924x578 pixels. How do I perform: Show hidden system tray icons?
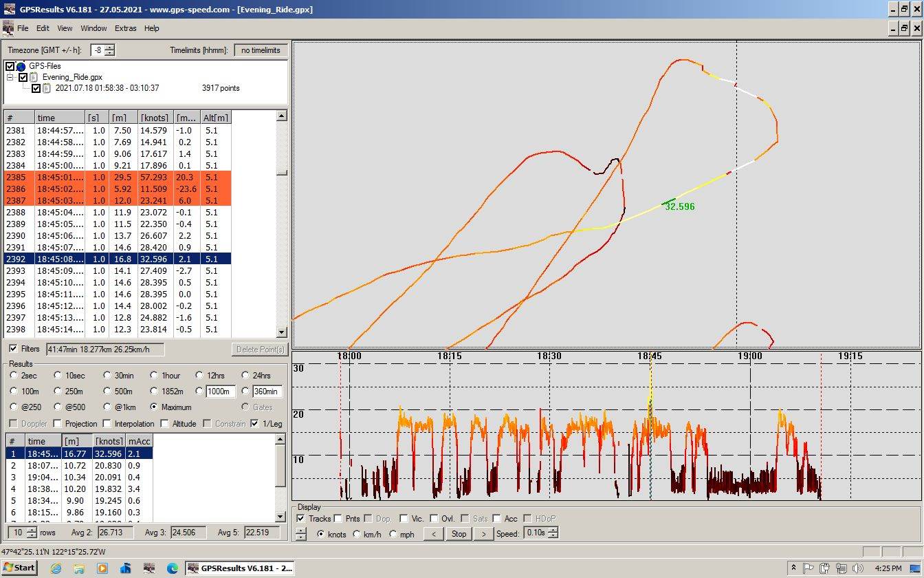793,568
